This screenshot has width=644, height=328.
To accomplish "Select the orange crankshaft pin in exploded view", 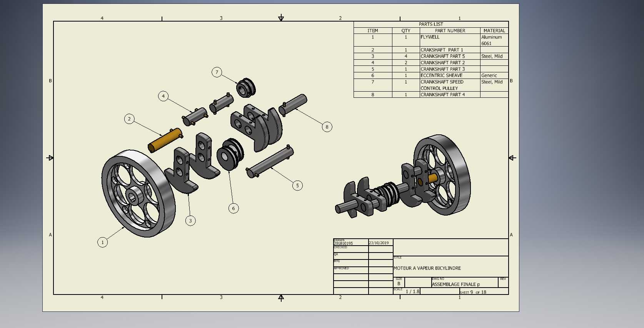I will coord(165,141).
